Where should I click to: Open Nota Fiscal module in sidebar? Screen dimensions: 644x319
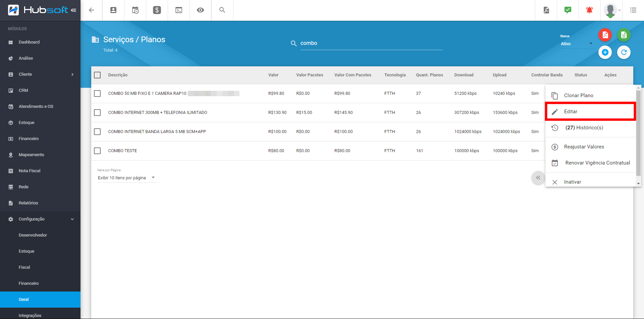click(x=40, y=171)
